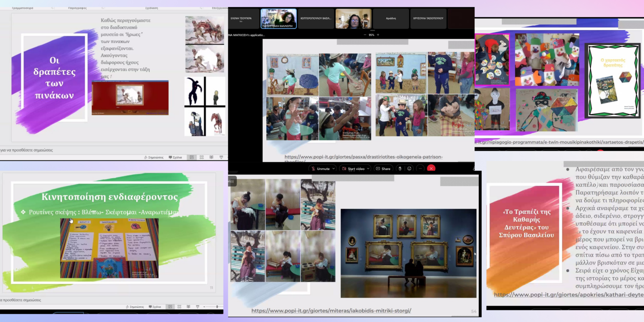This screenshot has width=644, height=322.
Task: Open the audio options arrow beside Unmute
Action: pos(334,169)
